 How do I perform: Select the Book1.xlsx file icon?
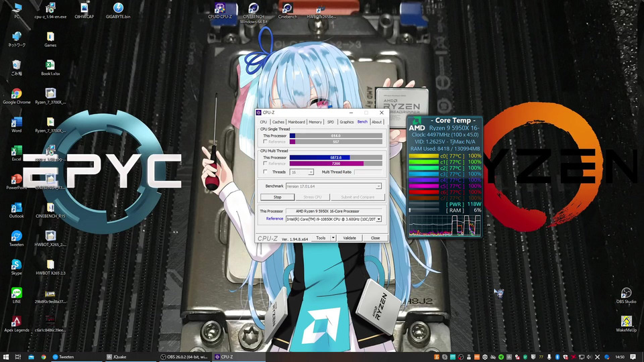click(x=50, y=68)
